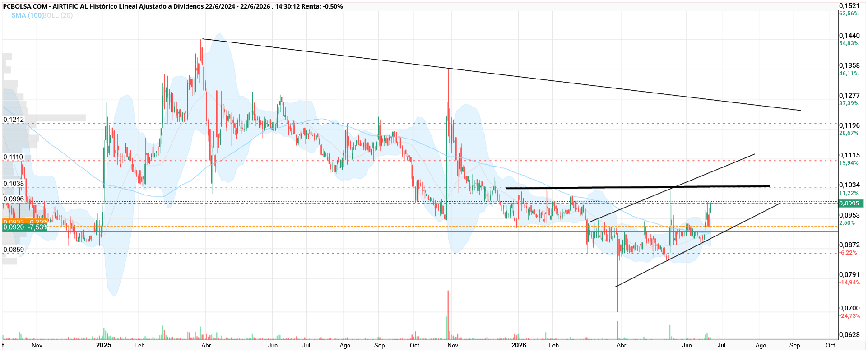868x352 pixels.
Task: Click the -14,94% percentage label
Action: pyautogui.click(x=849, y=283)
